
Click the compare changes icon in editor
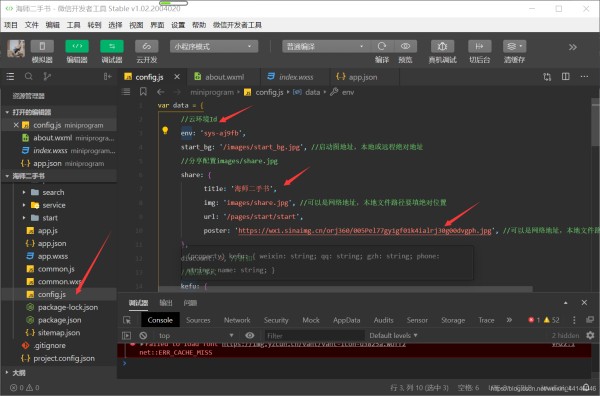pos(547,77)
